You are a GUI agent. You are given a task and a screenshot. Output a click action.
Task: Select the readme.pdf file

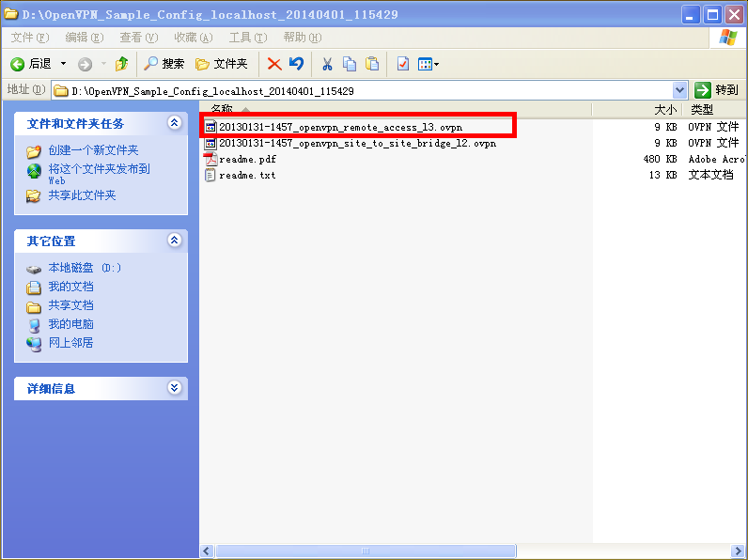[247, 159]
